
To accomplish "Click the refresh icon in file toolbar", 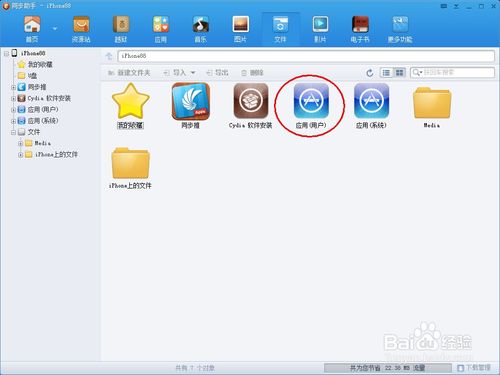I will 369,73.
